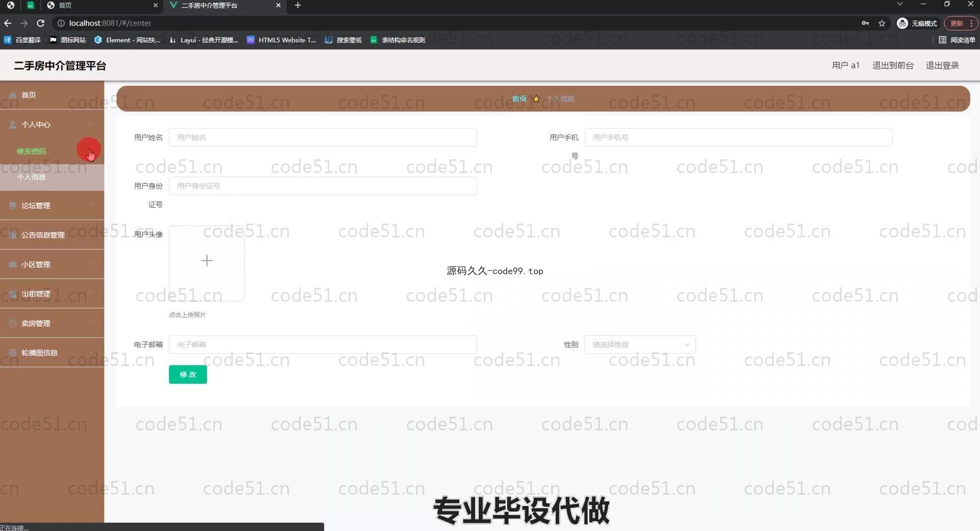Click the home icon beside 首页 in sidebar
The image size is (980, 531).
(13, 95)
